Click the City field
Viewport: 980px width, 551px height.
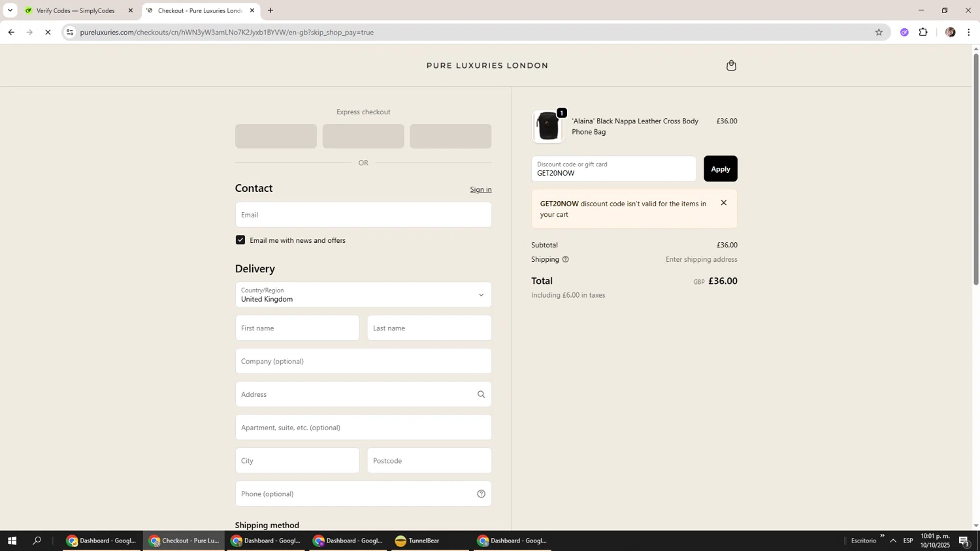pos(297,461)
